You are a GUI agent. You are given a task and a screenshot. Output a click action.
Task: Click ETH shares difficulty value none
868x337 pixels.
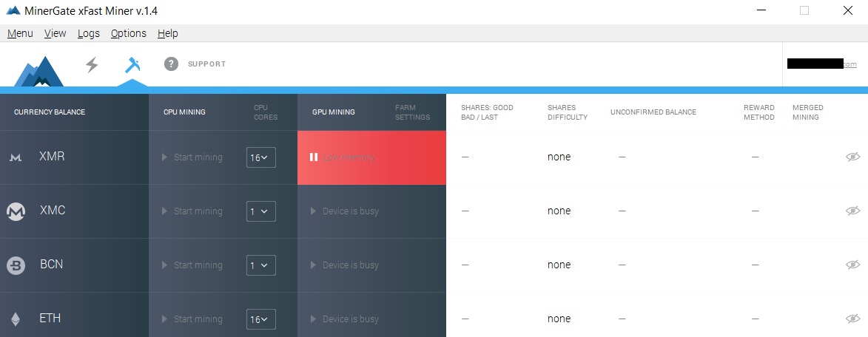(559, 319)
